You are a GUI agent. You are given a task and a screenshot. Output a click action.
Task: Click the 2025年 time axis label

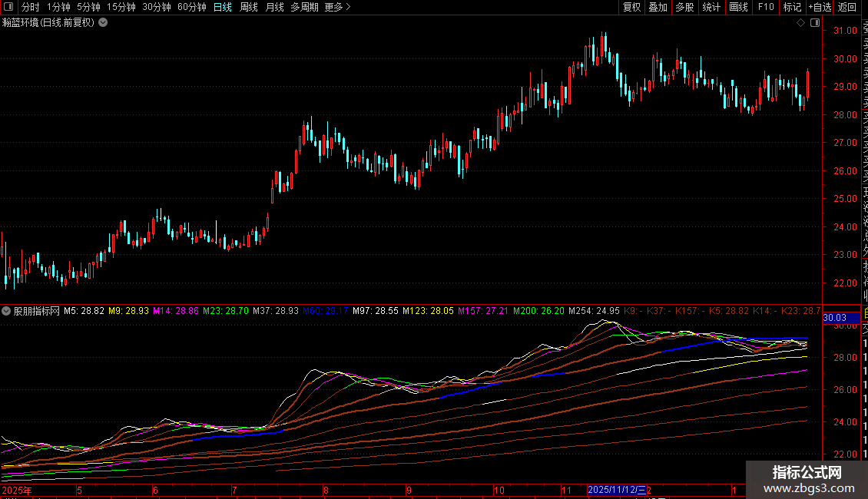click(x=17, y=490)
